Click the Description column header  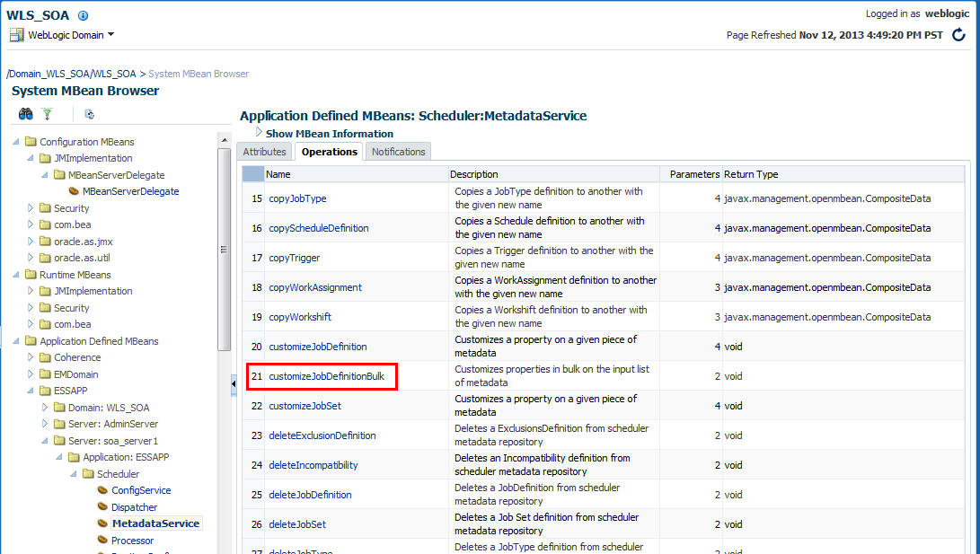tap(553, 174)
